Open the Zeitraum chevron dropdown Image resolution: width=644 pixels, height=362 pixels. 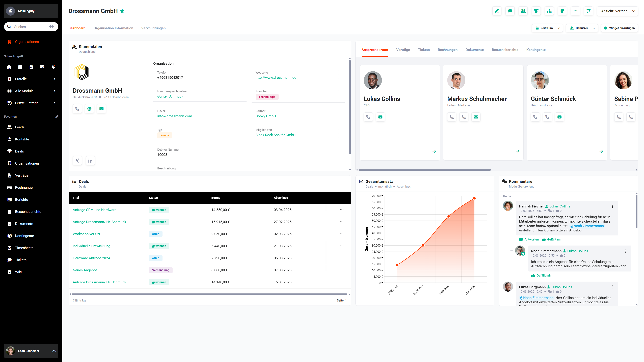(x=559, y=28)
